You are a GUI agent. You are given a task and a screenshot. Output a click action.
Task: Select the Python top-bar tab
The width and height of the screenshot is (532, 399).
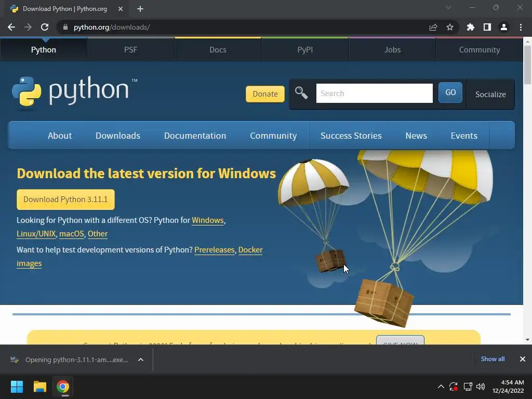[44, 50]
